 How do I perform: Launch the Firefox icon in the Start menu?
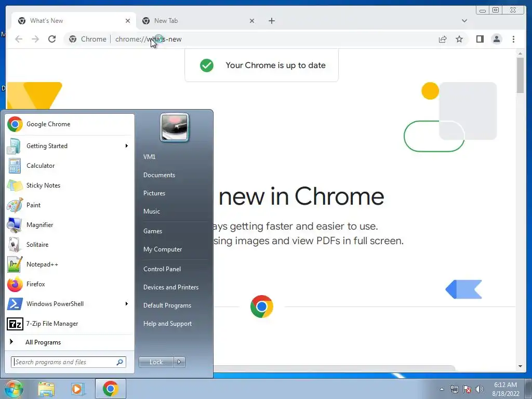[x=15, y=284]
